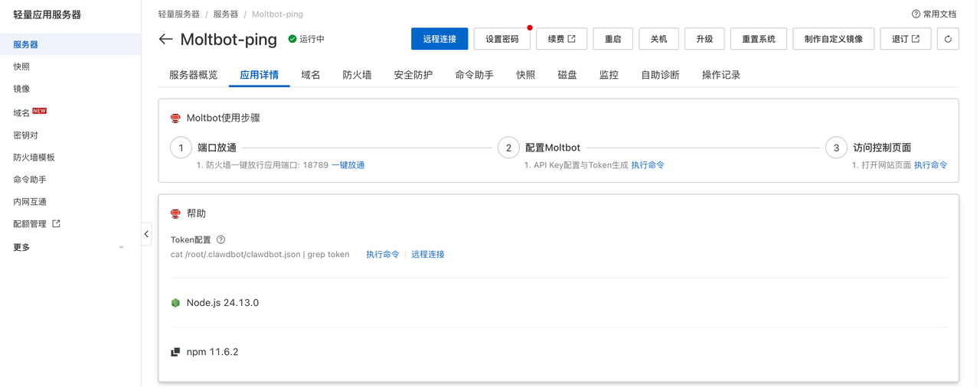Click 执行命令 link in Token配置 row

[x=383, y=254]
